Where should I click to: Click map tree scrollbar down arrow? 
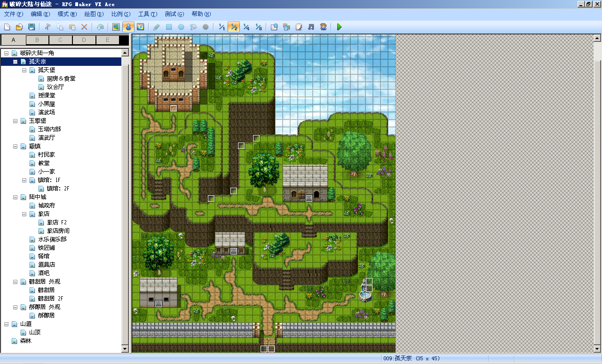coord(125,349)
